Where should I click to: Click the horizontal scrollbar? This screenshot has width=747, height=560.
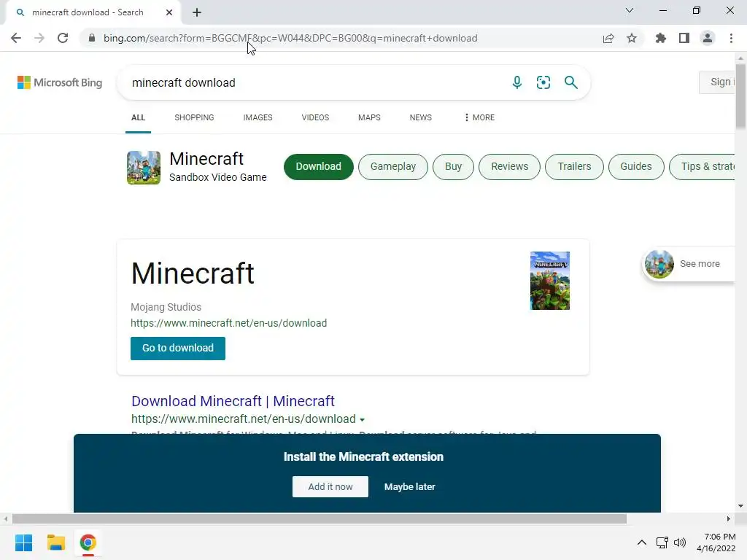[320, 518]
